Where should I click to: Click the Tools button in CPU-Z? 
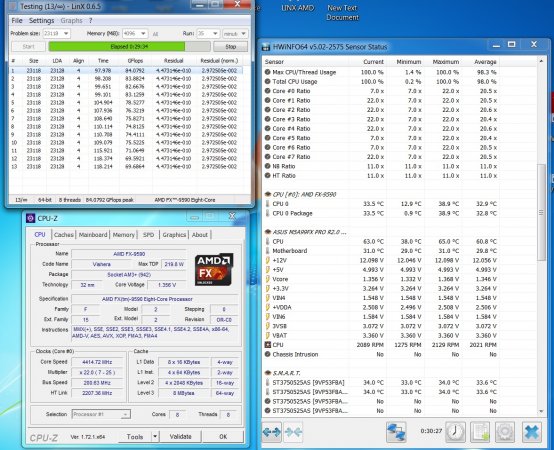tap(135, 437)
